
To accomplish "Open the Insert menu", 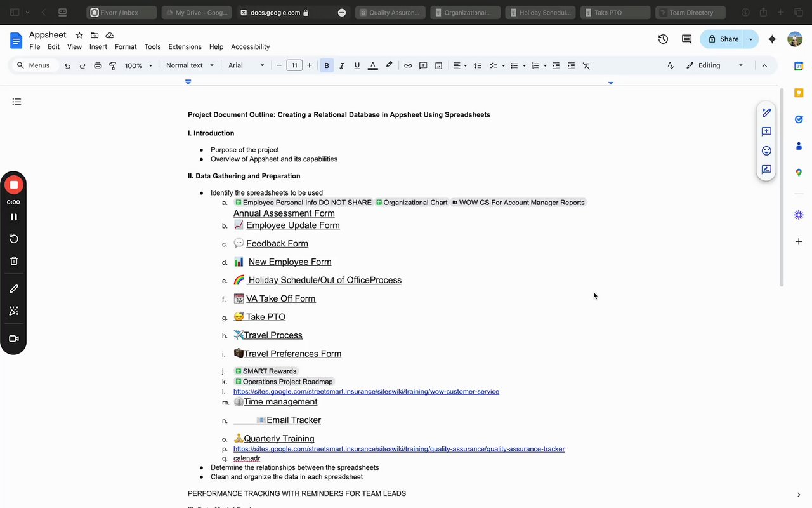I will (x=98, y=47).
